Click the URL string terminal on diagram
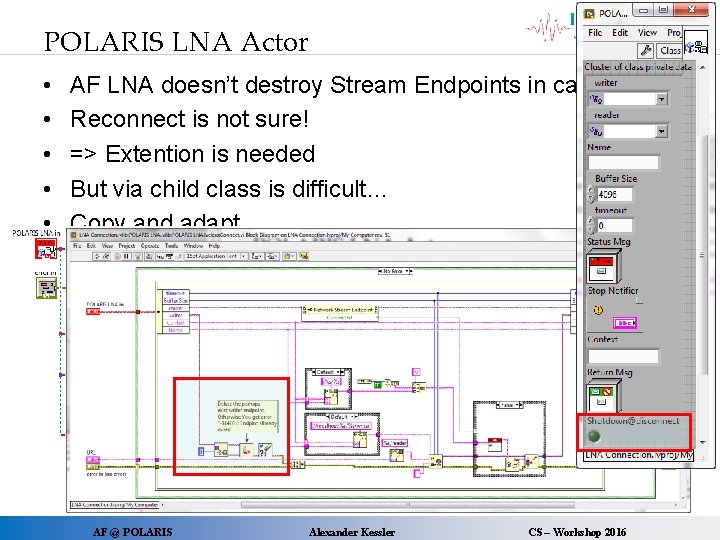 pos(93,460)
